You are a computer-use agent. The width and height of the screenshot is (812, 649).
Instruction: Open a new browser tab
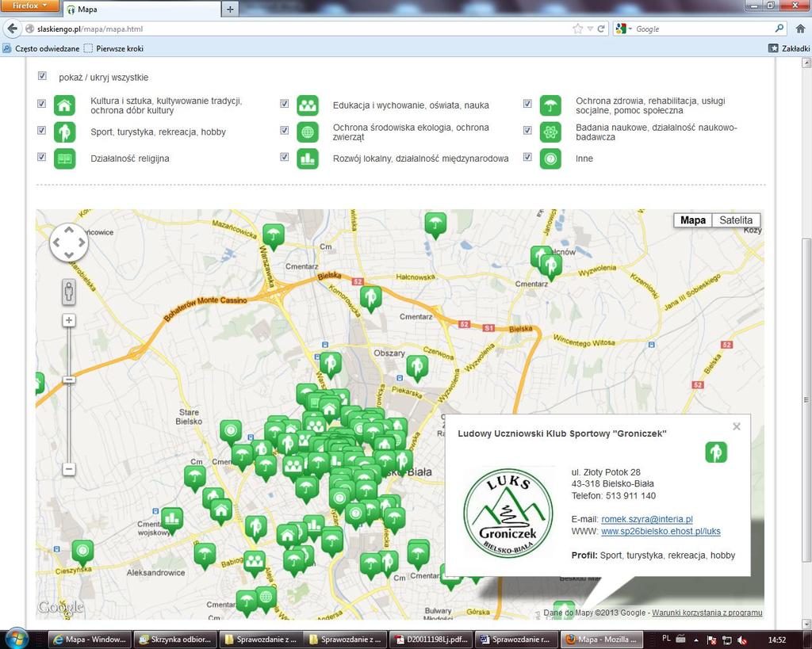230,10
